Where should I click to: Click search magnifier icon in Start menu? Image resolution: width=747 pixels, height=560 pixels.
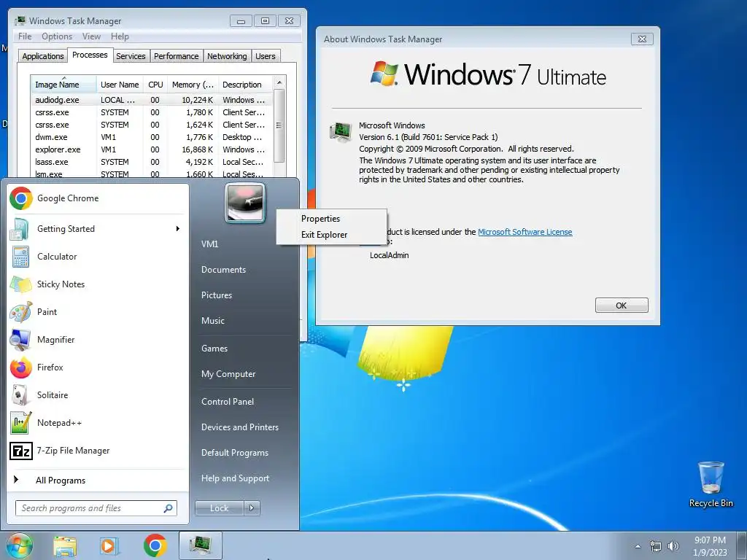click(x=169, y=508)
